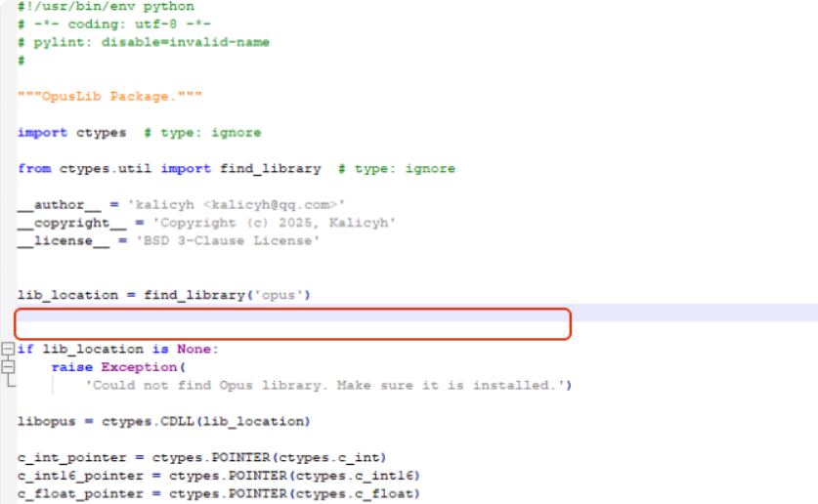Click the 'OpusLib Package.' docstring
This screenshot has height=504, width=818.
[109, 96]
